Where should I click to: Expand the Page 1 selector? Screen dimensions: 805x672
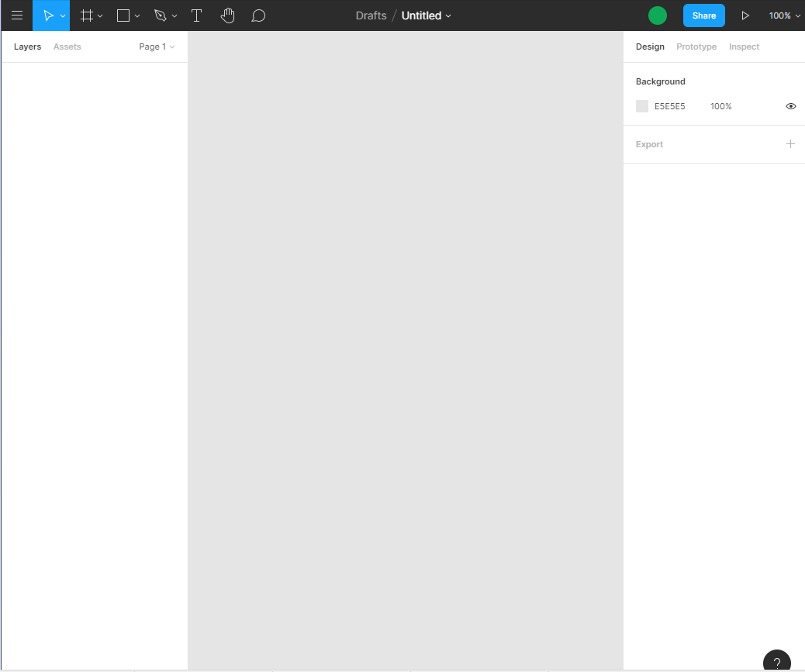click(x=157, y=47)
